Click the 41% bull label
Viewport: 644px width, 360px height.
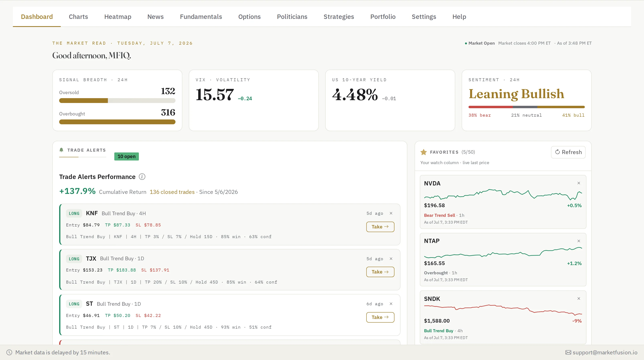[x=573, y=115]
